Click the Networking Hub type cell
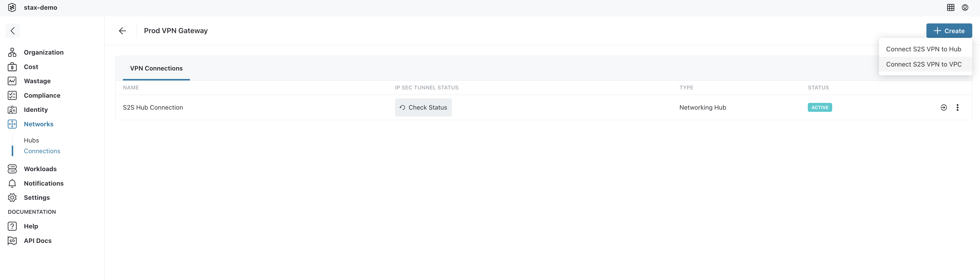 click(702, 108)
